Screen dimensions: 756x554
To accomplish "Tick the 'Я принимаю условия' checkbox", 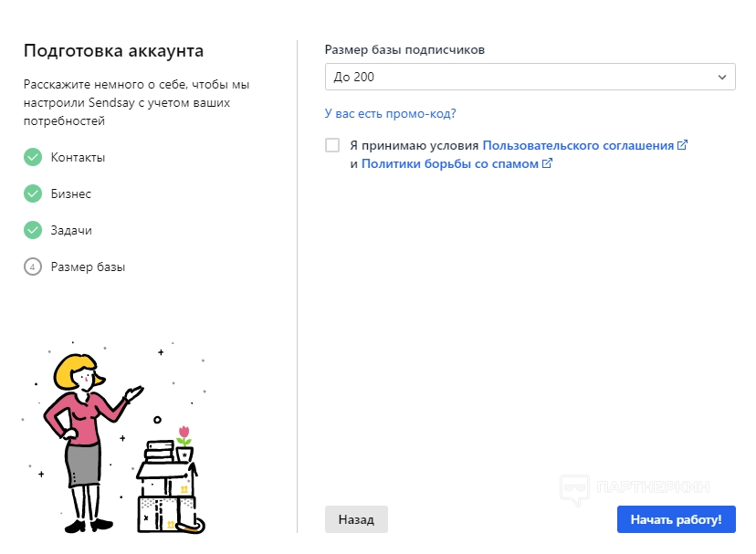I will click(332, 145).
